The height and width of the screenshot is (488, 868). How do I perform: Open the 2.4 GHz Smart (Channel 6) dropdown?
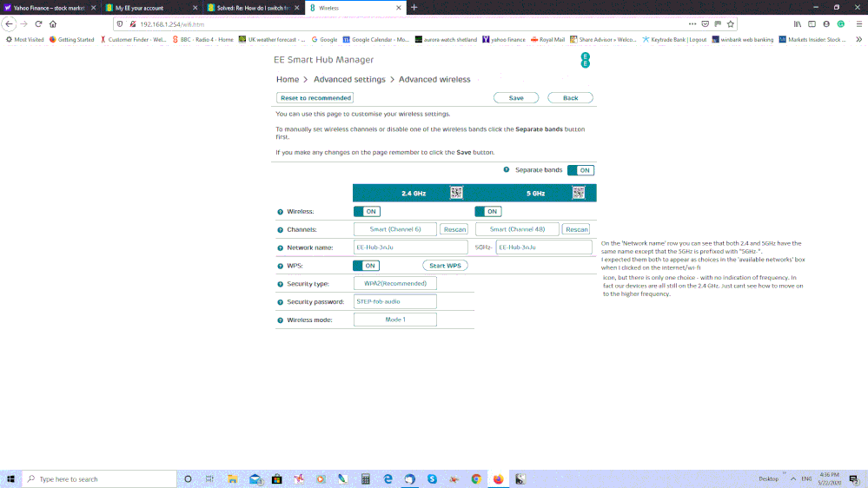point(395,229)
